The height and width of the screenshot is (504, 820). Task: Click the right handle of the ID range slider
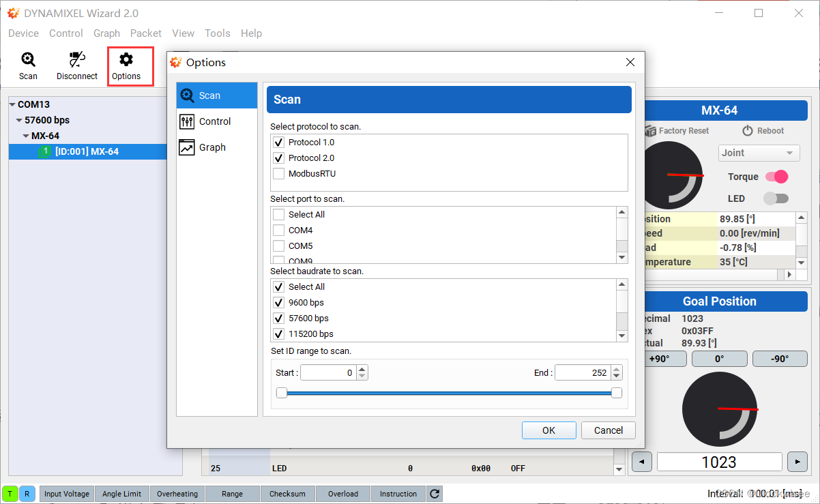pyautogui.click(x=617, y=393)
